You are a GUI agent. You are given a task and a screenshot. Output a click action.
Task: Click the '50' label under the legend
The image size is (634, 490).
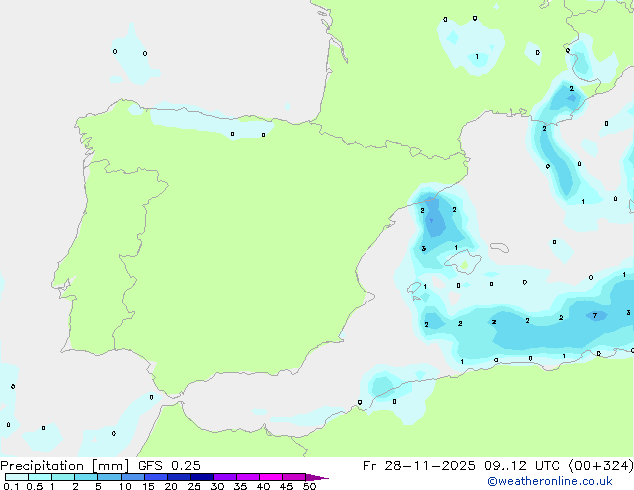pyautogui.click(x=309, y=486)
